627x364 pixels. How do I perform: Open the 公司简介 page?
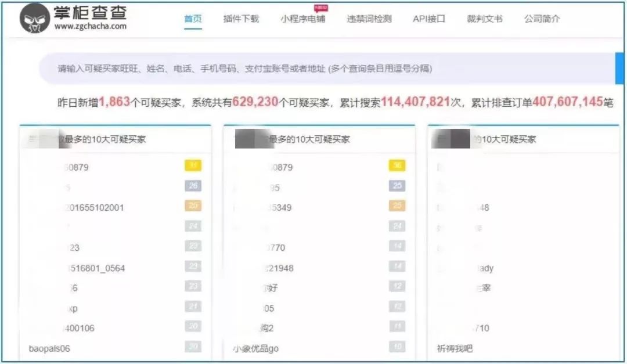tap(541, 19)
